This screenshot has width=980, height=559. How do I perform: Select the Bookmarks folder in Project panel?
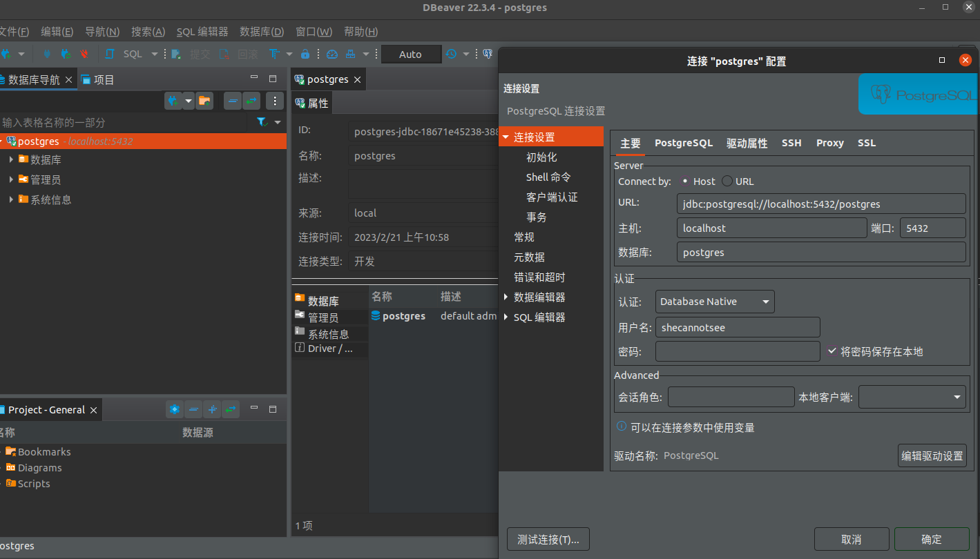click(38, 451)
